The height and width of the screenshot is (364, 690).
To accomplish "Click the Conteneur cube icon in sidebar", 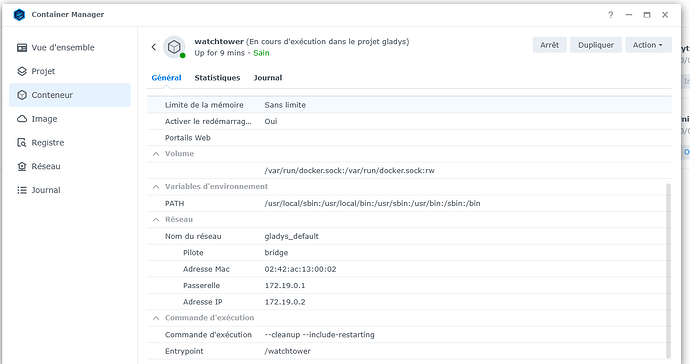I will (22, 95).
